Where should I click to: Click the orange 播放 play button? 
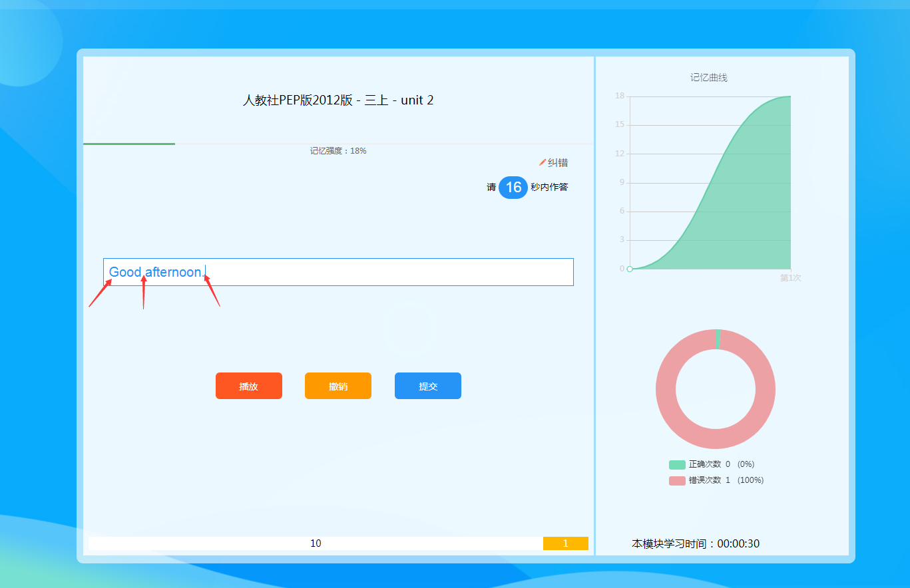tap(249, 386)
